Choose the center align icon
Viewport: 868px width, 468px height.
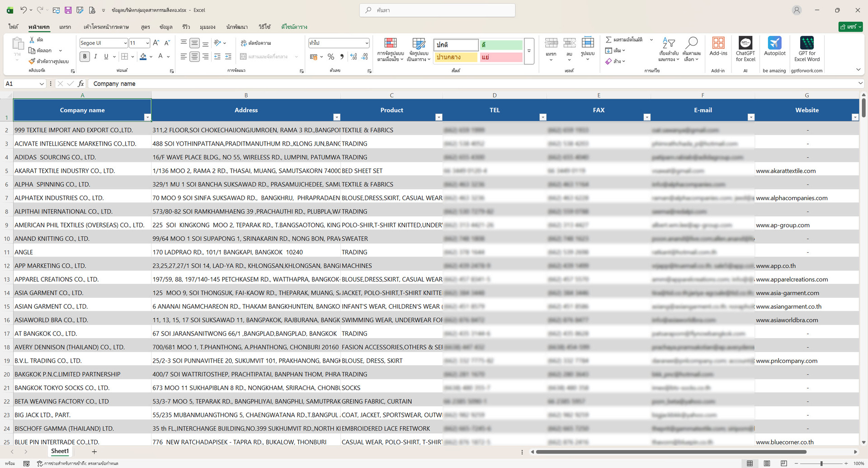[194, 57]
